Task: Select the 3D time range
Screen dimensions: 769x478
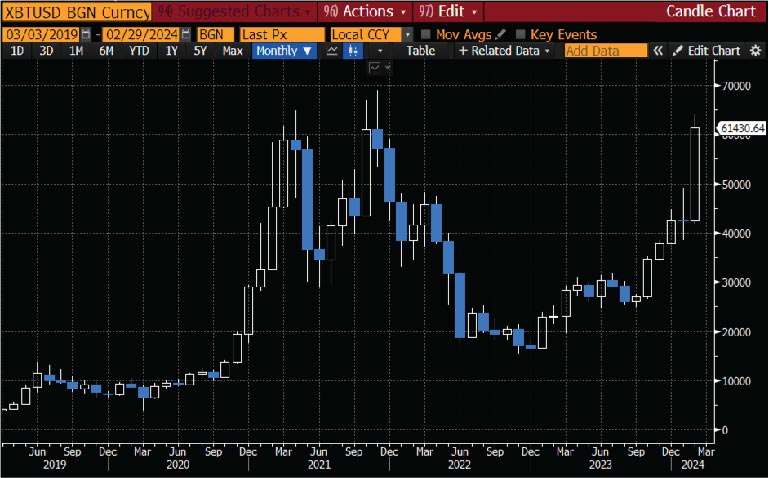Action: tap(46, 51)
